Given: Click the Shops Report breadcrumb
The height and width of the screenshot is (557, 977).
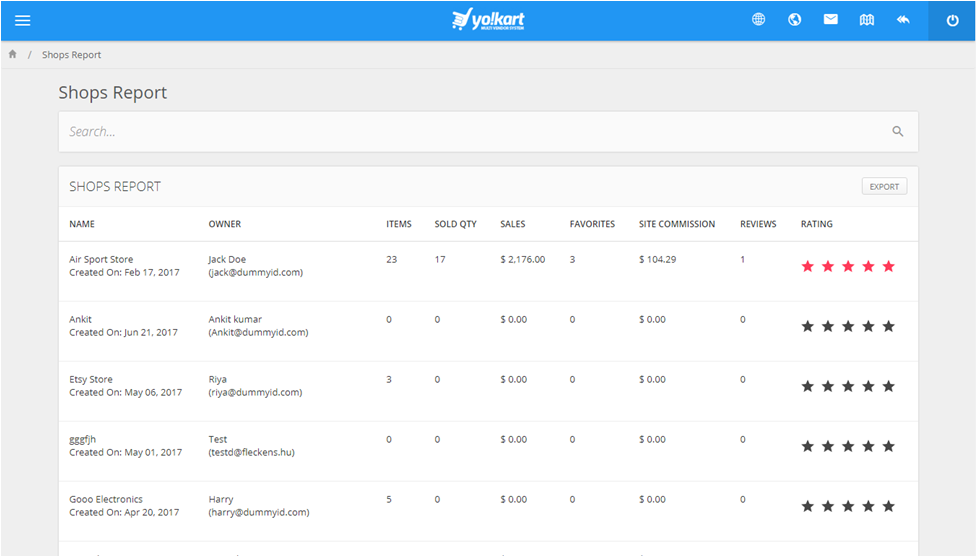Looking at the screenshot, I should [x=71, y=55].
